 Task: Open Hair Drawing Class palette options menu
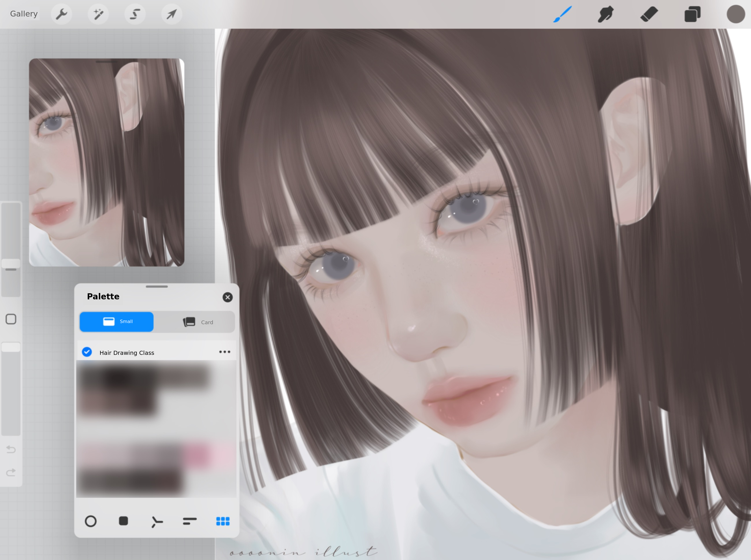coord(224,352)
